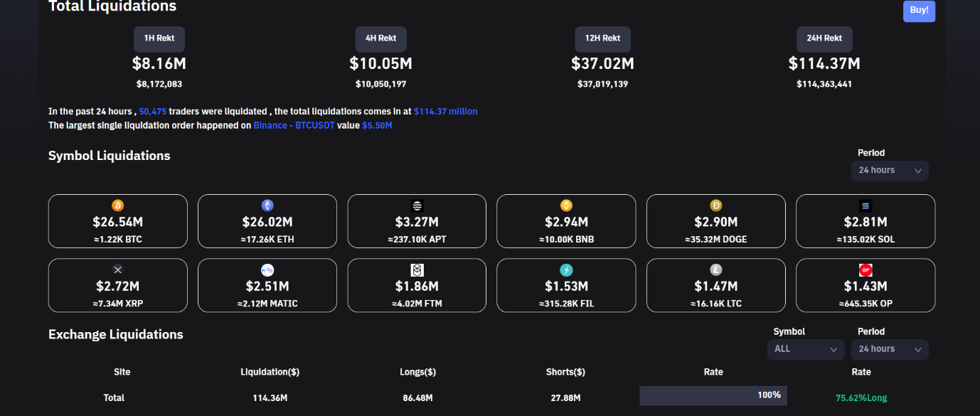Click the 86.48M longs cell
This screenshot has width=980, height=416.
tap(418, 398)
